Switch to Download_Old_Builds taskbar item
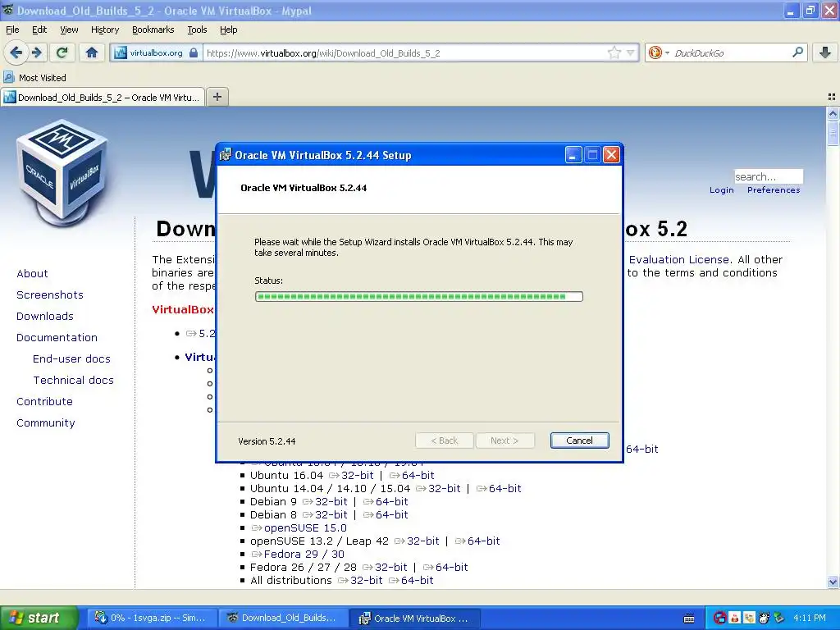Viewport: 840px width, 630px height. point(283,618)
